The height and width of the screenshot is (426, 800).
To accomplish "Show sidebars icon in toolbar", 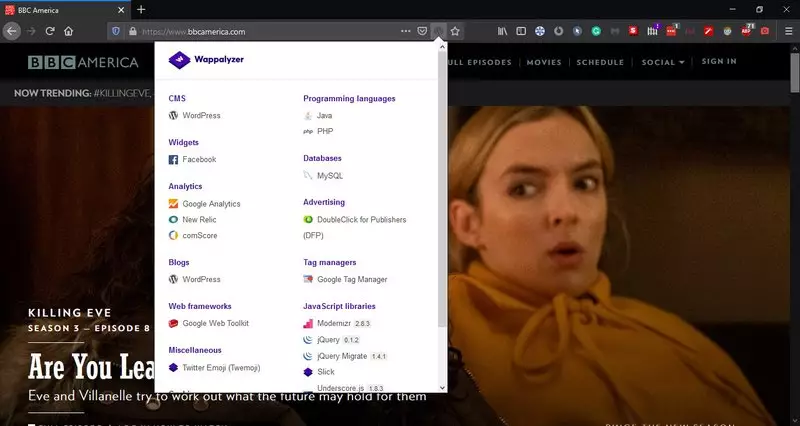I will tap(521, 31).
